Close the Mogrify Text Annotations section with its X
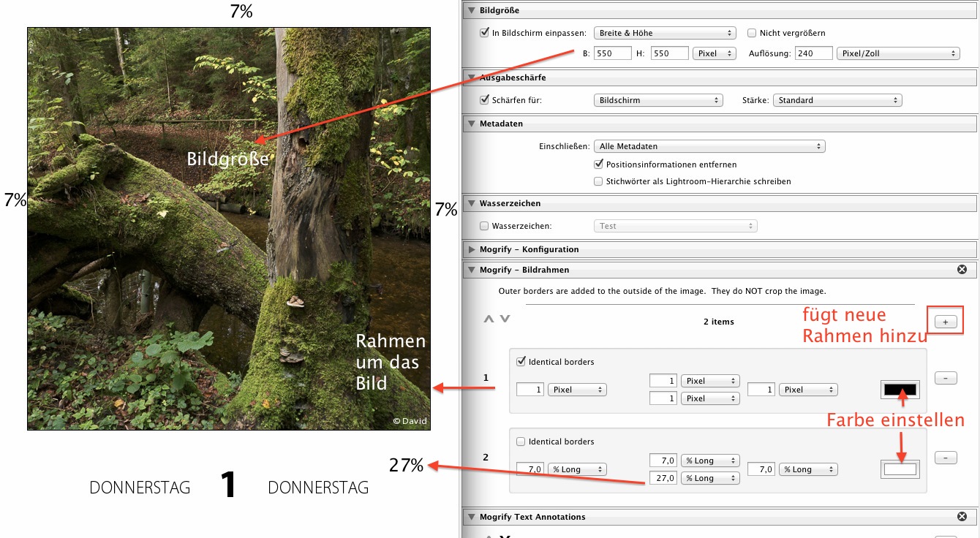This screenshot has height=538, width=980. click(962, 517)
